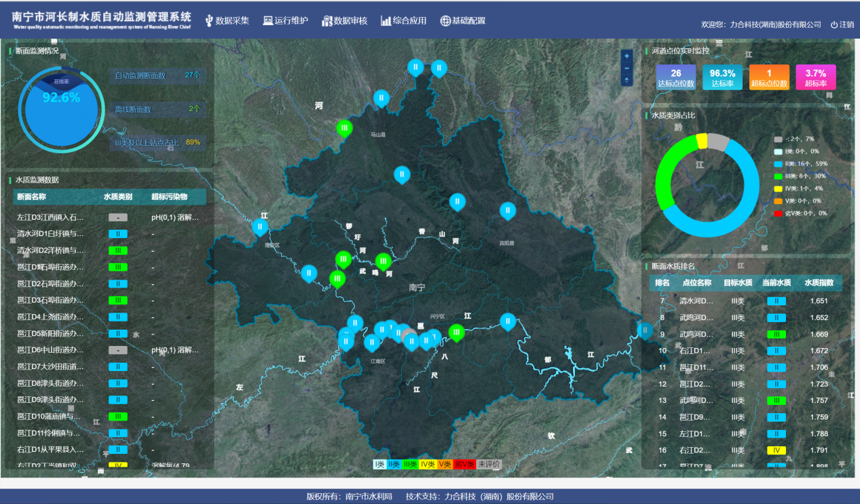This screenshot has width=860, height=504.
Task: Click the 超标点位数 orange stat card
Action: 768,77
